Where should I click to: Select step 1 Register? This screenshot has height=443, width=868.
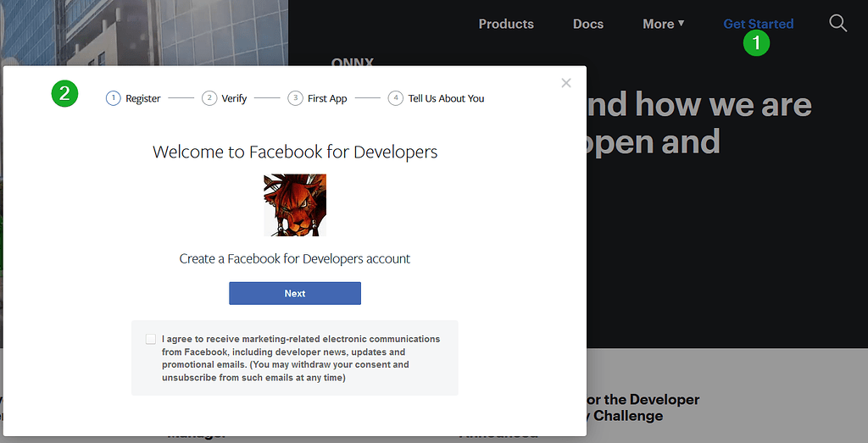[133, 98]
